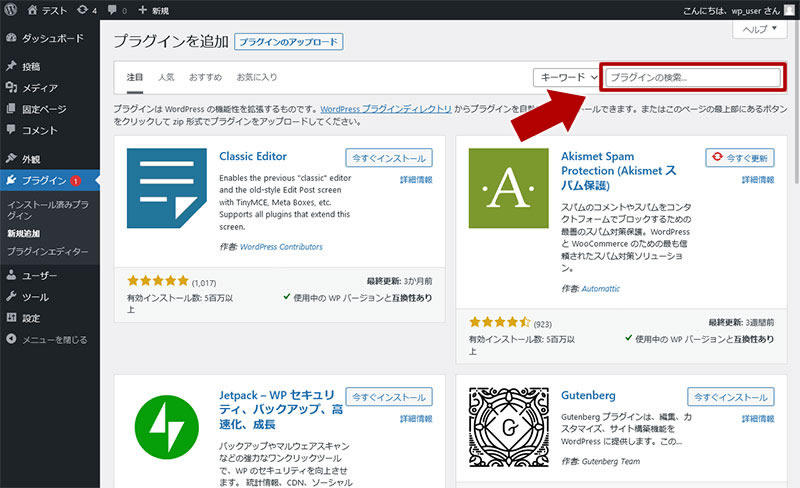Install Classic Editor with 今すぐインストール

tap(389, 158)
